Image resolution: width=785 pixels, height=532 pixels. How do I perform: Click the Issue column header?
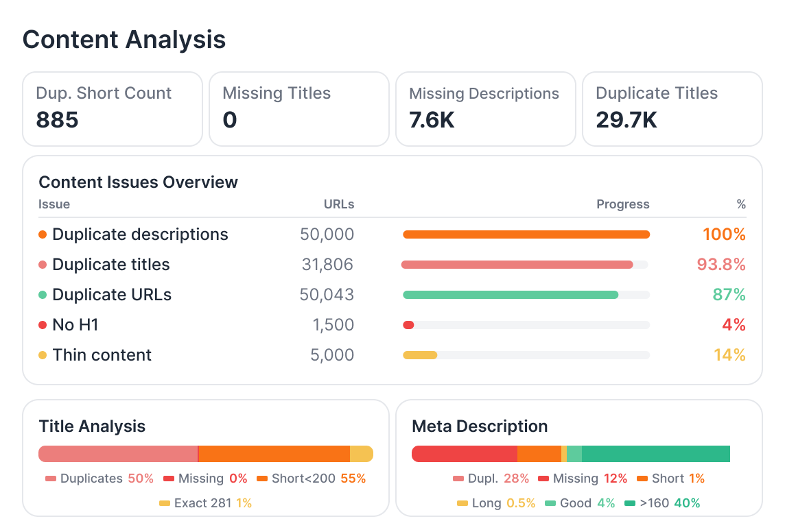point(54,204)
